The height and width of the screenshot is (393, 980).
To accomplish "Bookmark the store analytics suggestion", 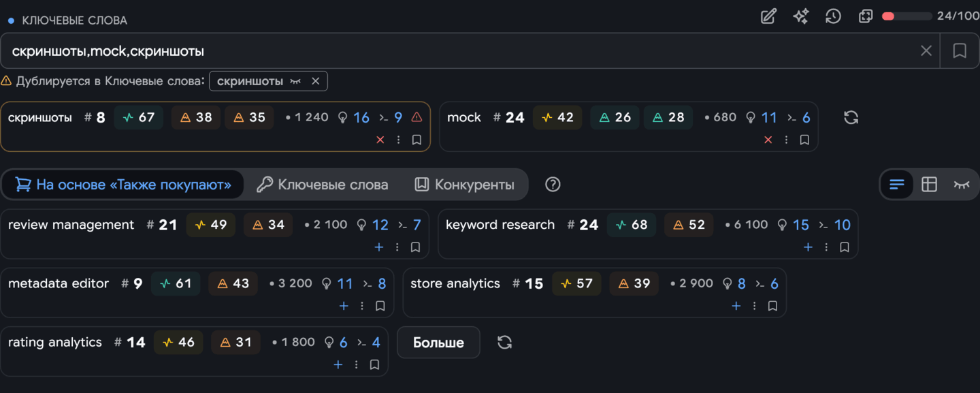I will click(x=772, y=306).
